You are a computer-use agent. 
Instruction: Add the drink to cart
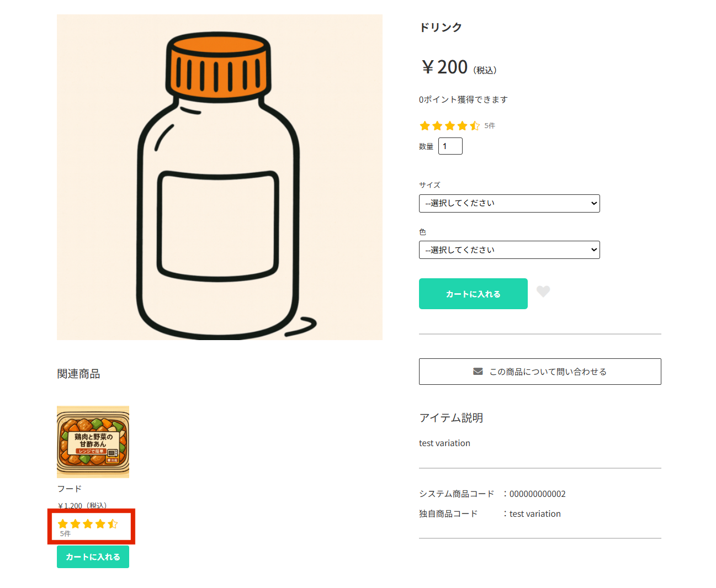click(x=473, y=294)
